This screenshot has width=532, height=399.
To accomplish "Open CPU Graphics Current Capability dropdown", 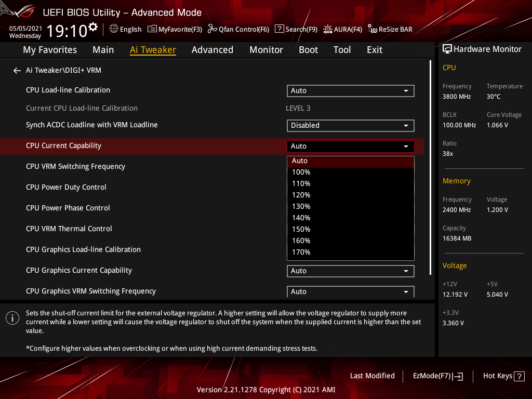I will 351,271.
